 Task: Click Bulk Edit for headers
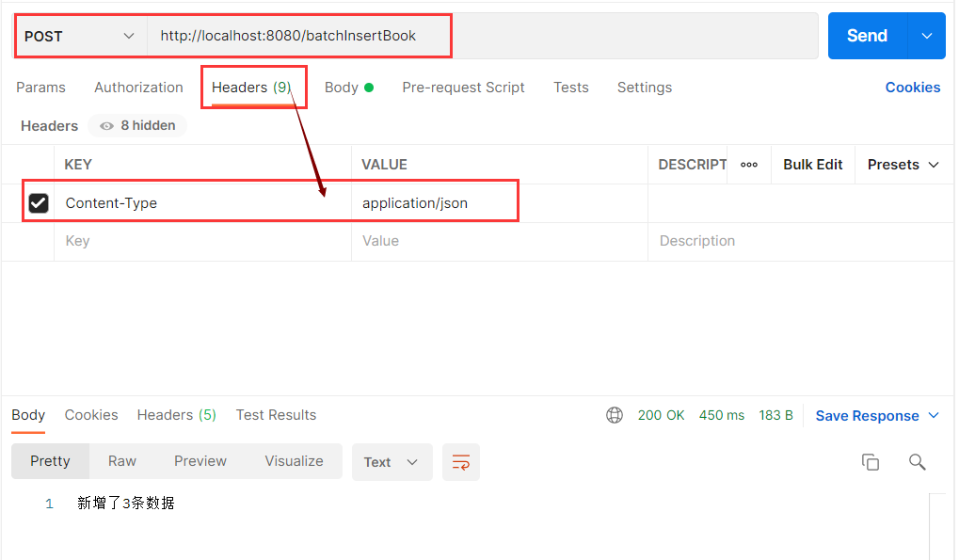tap(811, 164)
